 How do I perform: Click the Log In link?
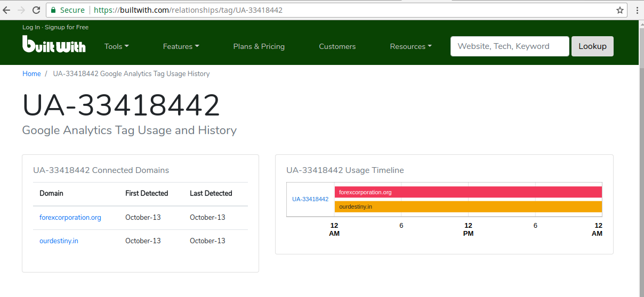pyautogui.click(x=31, y=27)
